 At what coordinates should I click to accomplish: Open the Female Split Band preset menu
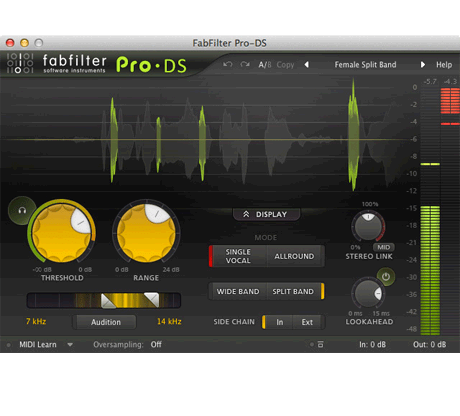[x=365, y=65]
